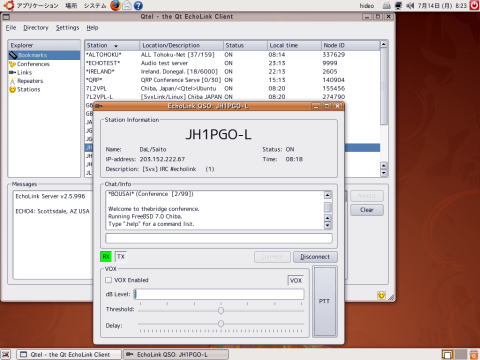The image size is (480, 360).
Task: Select the *QRP* station row
Action: tap(232, 80)
